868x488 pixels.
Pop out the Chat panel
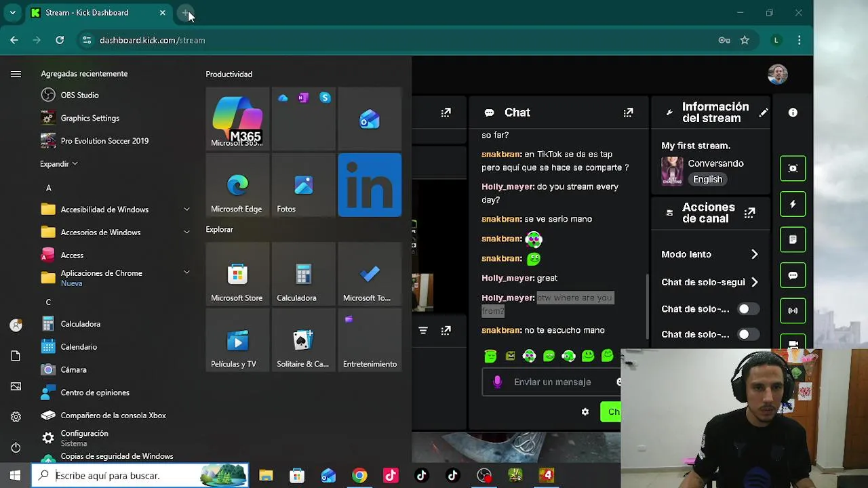click(629, 113)
